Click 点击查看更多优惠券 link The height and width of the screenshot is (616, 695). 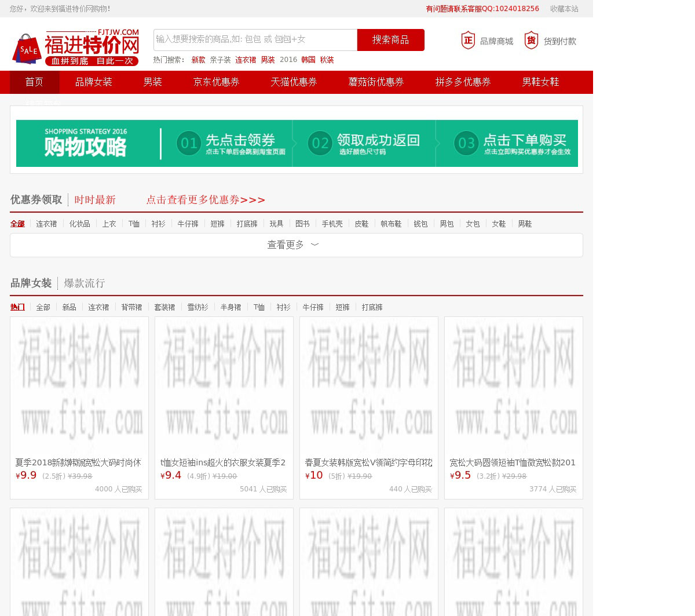(206, 200)
